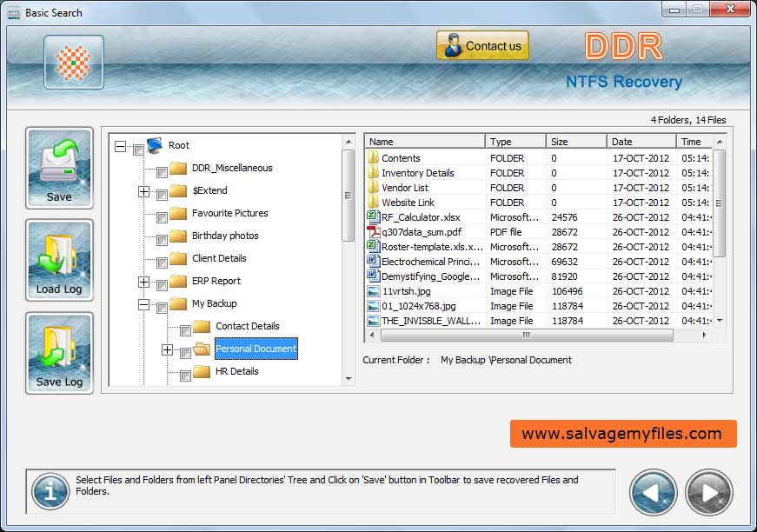
Task: Check the $Extend checkbox
Action: (x=162, y=195)
